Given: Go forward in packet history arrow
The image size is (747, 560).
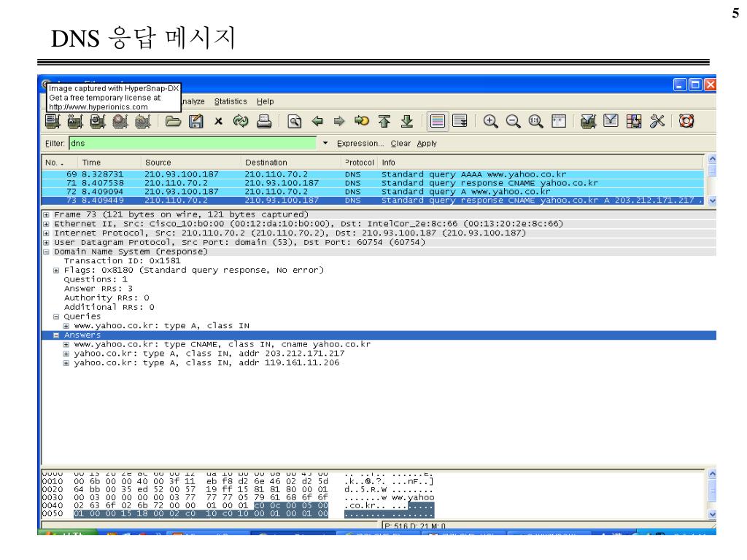Looking at the screenshot, I should click(339, 122).
